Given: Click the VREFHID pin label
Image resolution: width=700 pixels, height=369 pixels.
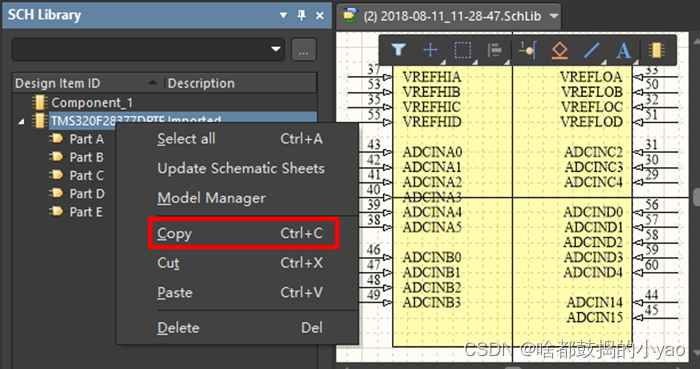Looking at the screenshot, I should (x=432, y=122).
